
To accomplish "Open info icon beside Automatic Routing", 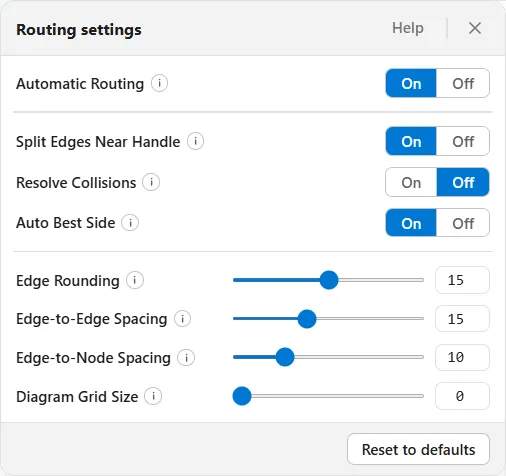I will pyautogui.click(x=159, y=83).
